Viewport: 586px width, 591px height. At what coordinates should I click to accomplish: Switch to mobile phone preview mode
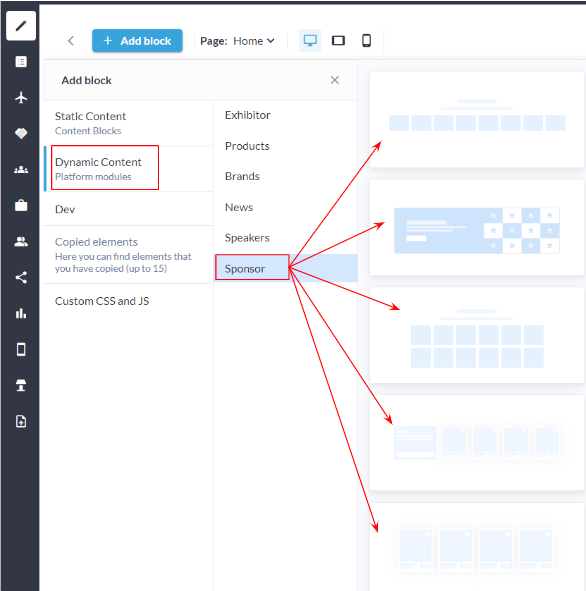366,40
